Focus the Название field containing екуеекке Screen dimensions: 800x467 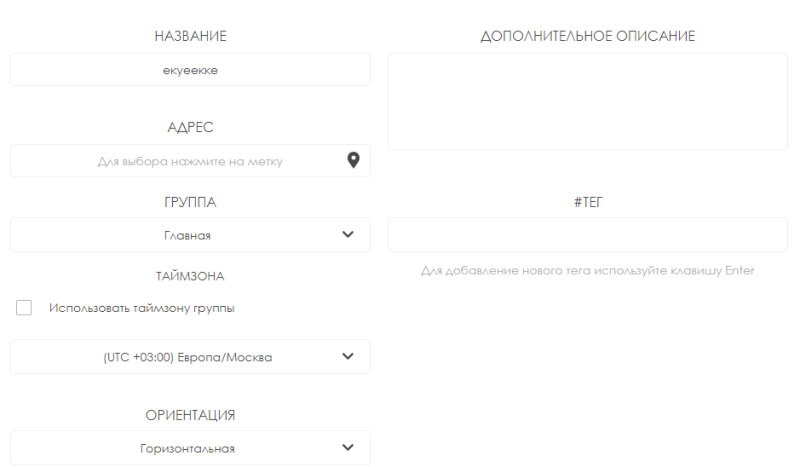click(190, 70)
